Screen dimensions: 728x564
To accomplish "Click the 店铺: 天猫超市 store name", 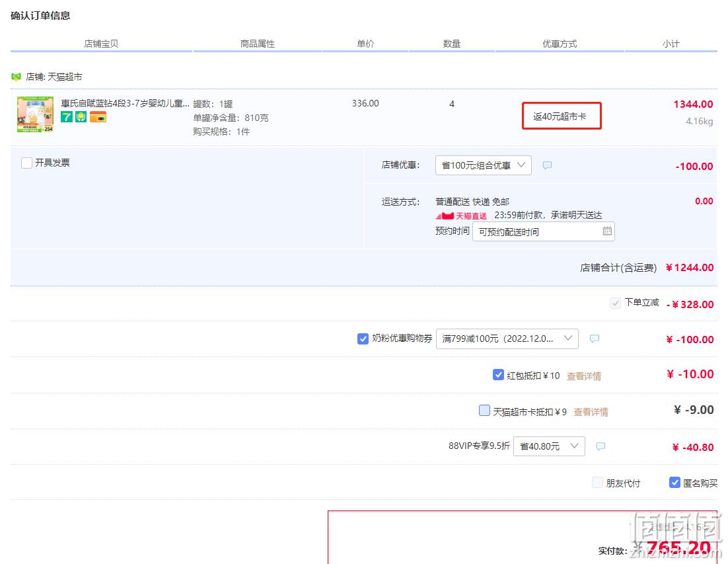I will click(54, 77).
